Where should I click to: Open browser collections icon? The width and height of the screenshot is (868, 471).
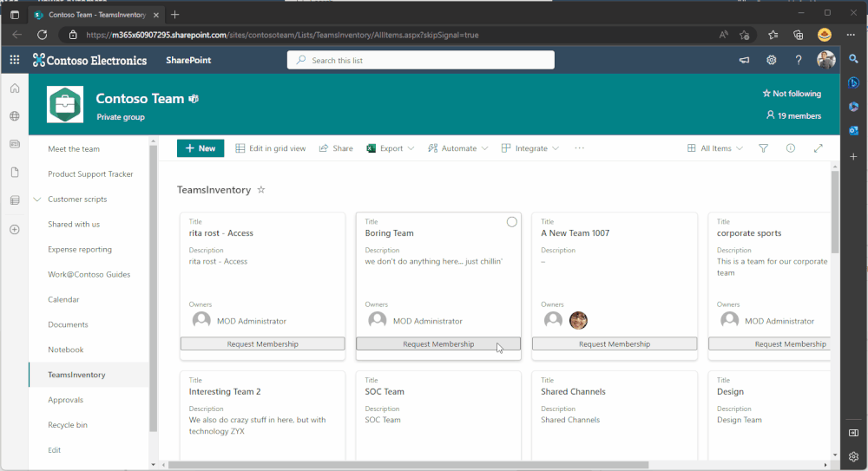pyautogui.click(x=799, y=35)
